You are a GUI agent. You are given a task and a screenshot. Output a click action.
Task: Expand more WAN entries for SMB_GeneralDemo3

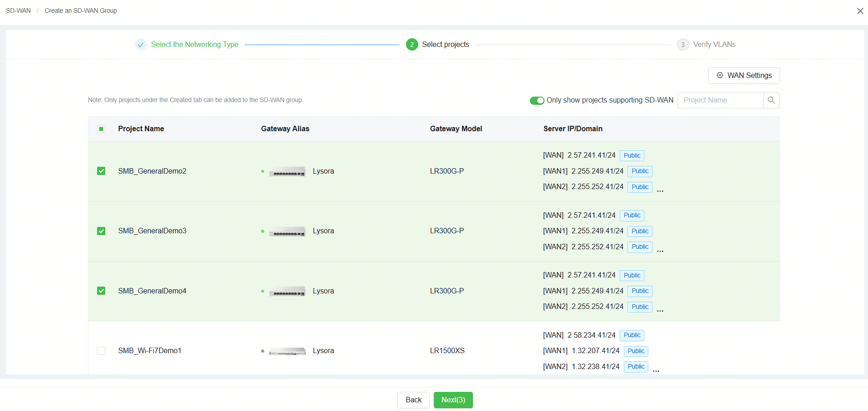point(660,251)
